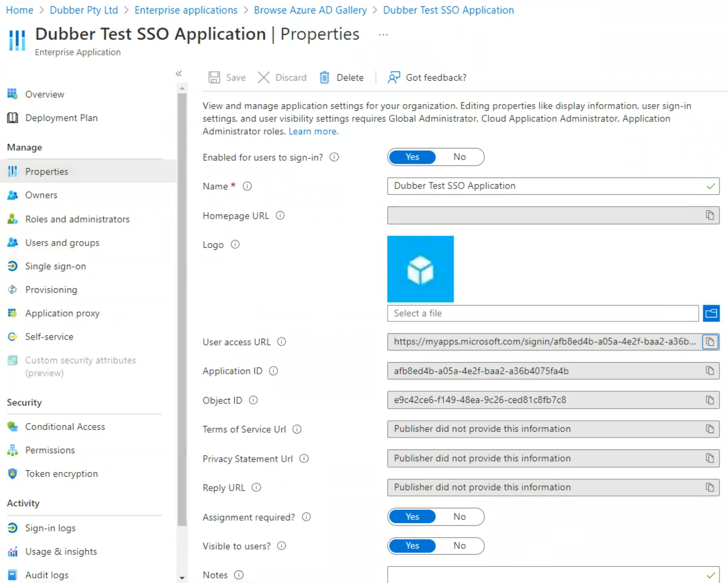Set Enabled for users to sign-in to No
The height and width of the screenshot is (583, 728).
tap(460, 157)
